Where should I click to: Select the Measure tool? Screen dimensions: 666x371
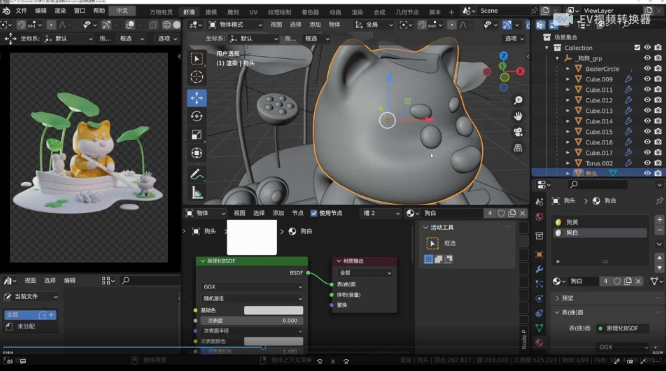(x=197, y=193)
